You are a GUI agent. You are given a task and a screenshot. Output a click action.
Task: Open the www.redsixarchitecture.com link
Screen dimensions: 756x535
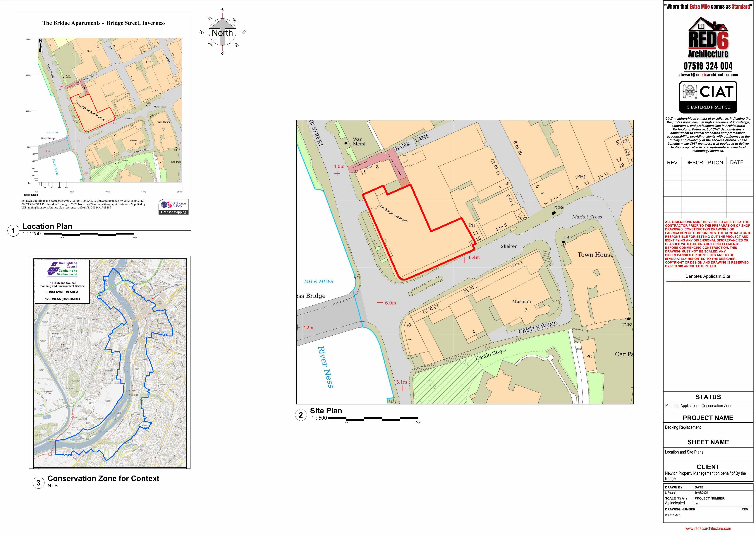click(x=708, y=528)
